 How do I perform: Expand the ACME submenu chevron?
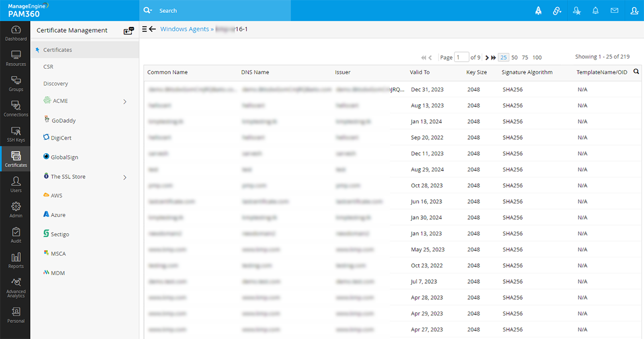click(x=125, y=101)
